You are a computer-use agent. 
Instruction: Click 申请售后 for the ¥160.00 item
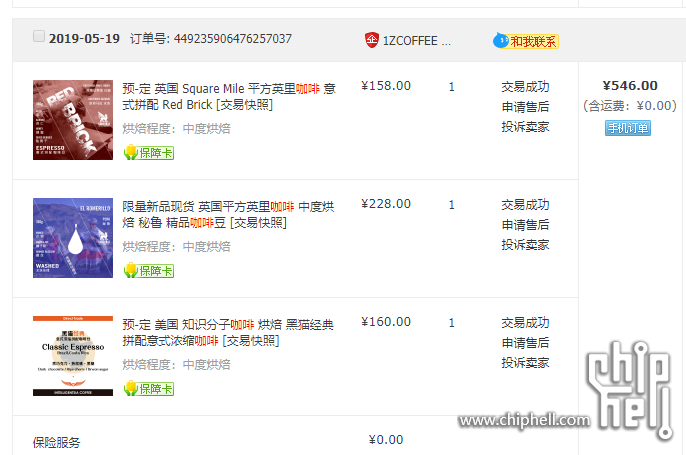pos(525,343)
